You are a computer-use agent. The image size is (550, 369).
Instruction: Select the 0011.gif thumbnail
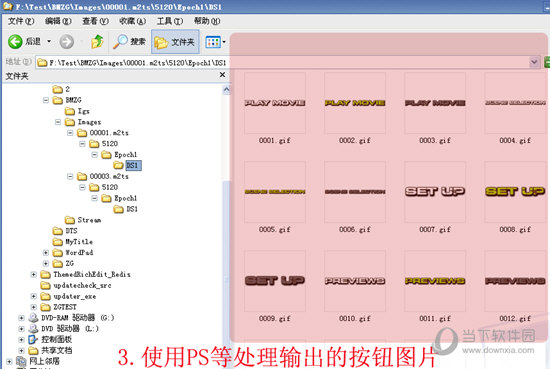(x=435, y=281)
